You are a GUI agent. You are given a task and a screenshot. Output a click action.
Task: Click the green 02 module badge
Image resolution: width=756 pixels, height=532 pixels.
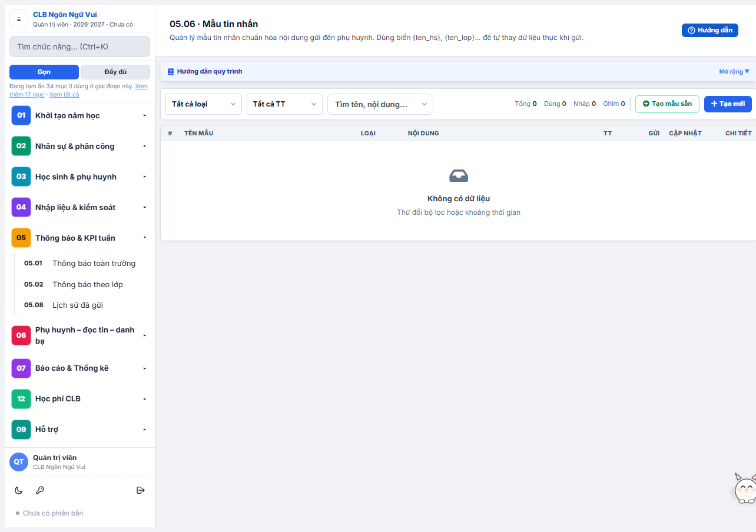(21, 146)
